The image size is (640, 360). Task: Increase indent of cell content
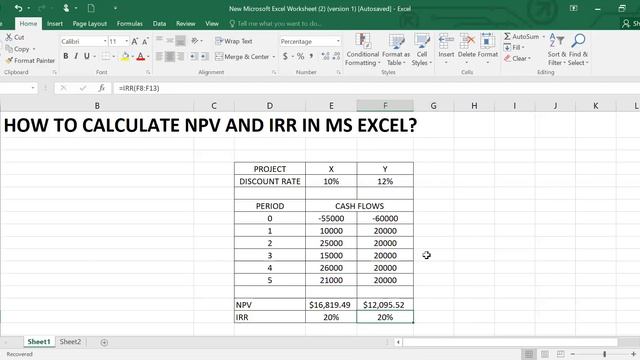coord(204,56)
